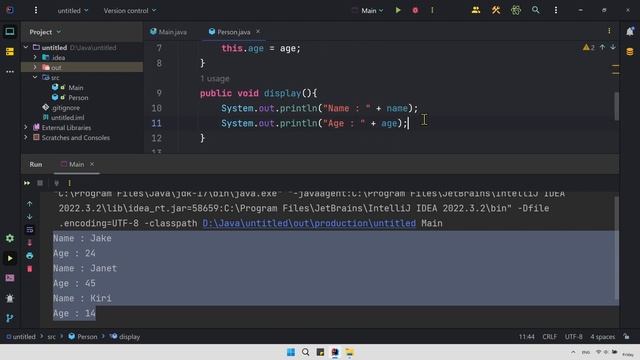The image size is (640, 360).
Task: Click the UTF-8 encoding in status bar
Action: coord(573,337)
